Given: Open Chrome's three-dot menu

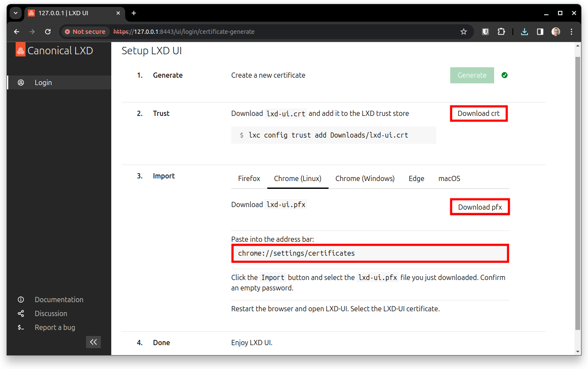Looking at the screenshot, I should pyautogui.click(x=571, y=31).
